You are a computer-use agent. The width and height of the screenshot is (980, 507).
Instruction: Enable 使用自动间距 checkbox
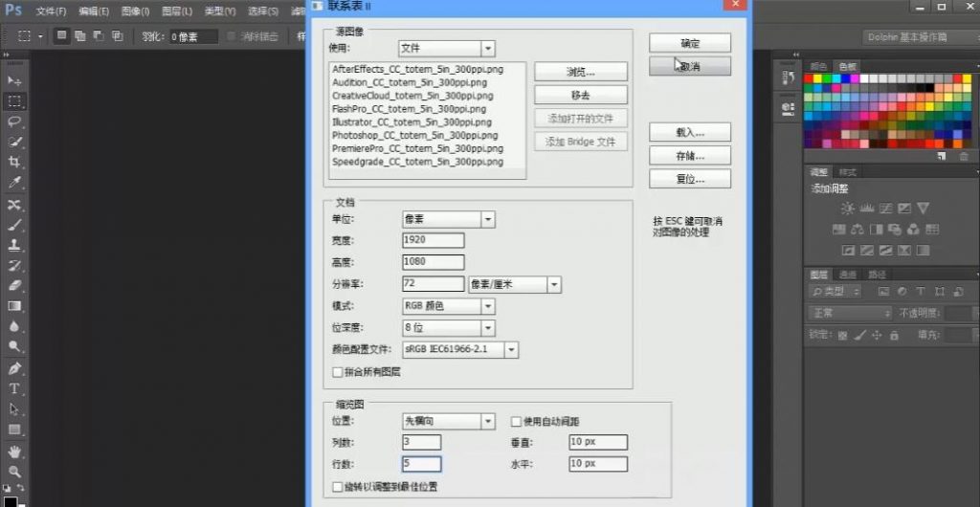pos(516,422)
